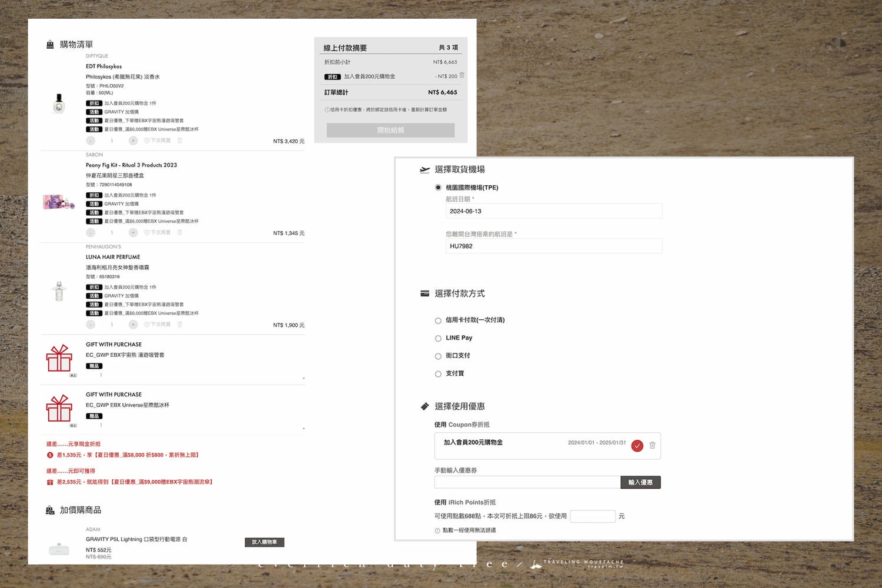This screenshot has height=588, width=882.
Task: Click the iRich Points amount field
Action: coord(593,516)
